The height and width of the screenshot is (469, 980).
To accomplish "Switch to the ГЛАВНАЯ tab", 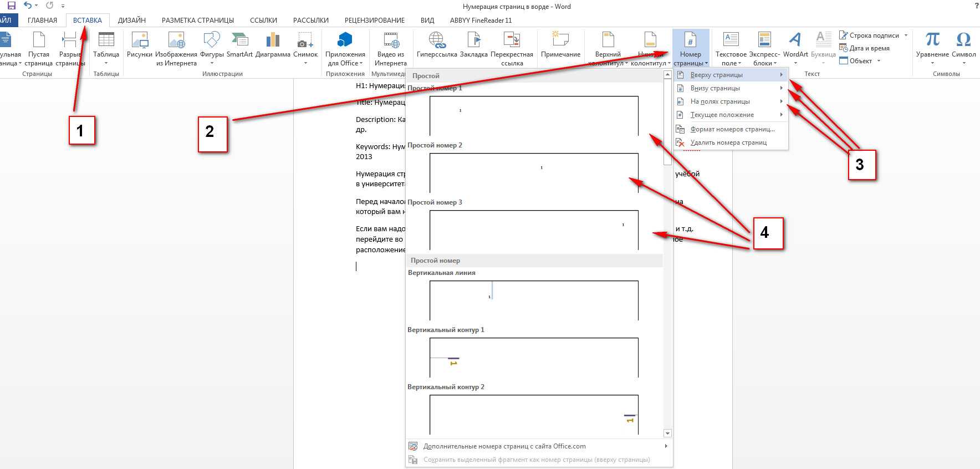I will (42, 21).
